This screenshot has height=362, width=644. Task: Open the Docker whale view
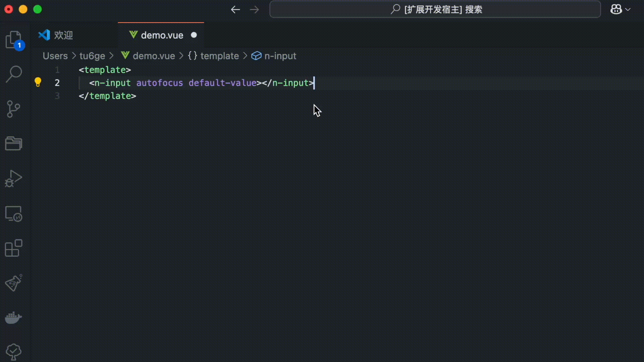click(14, 317)
